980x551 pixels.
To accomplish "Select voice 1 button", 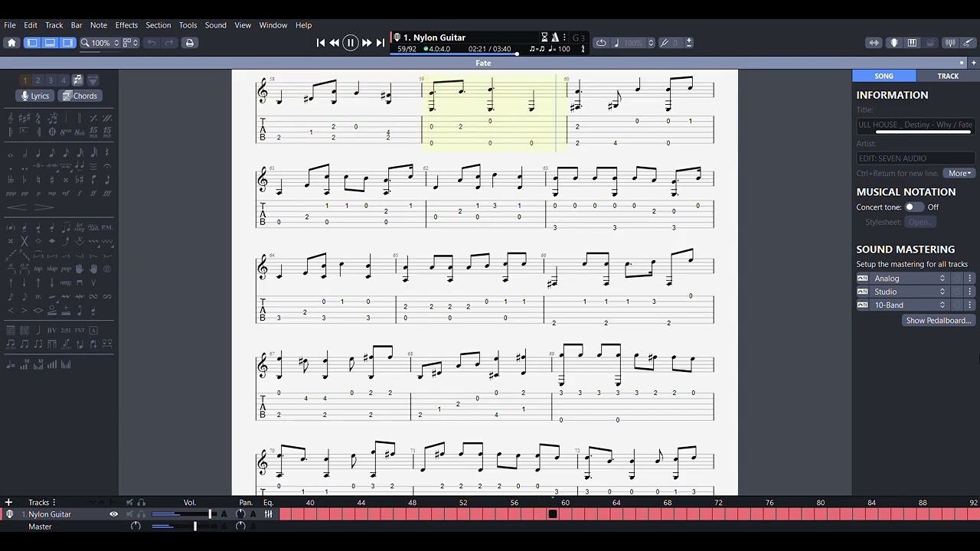I will (24, 80).
